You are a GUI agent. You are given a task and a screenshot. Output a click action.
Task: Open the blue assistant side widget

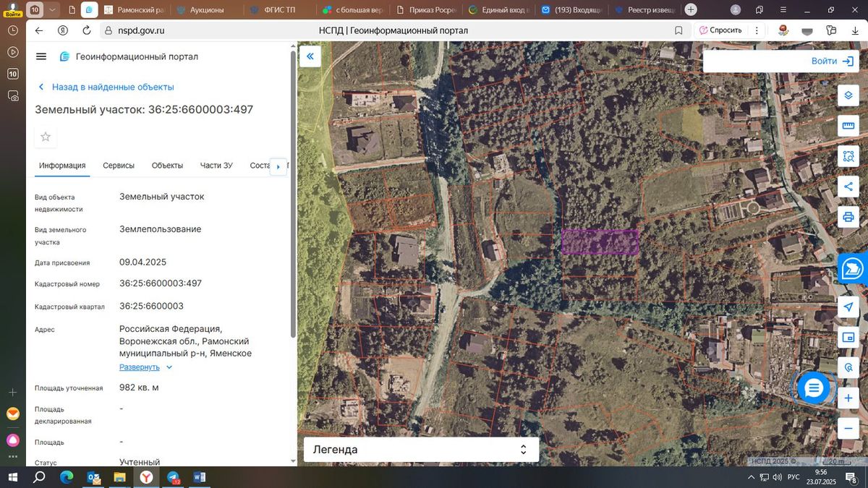pyautogui.click(x=853, y=268)
